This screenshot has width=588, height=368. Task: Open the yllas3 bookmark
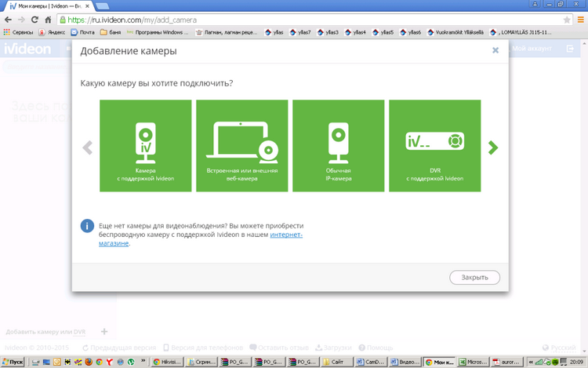(x=328, y=33)
